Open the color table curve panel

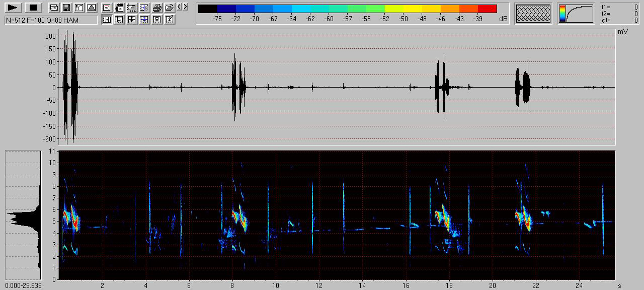[x=576, y=14]
